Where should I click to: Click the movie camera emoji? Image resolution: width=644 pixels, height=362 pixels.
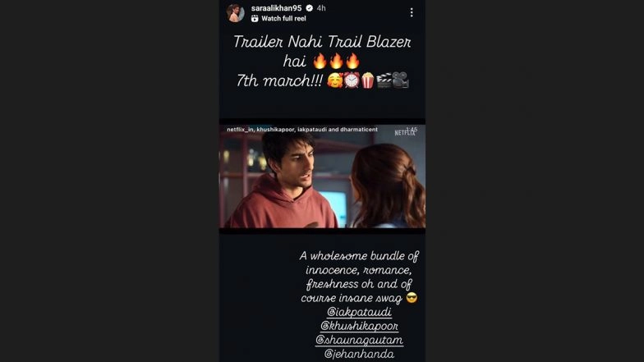400,80
